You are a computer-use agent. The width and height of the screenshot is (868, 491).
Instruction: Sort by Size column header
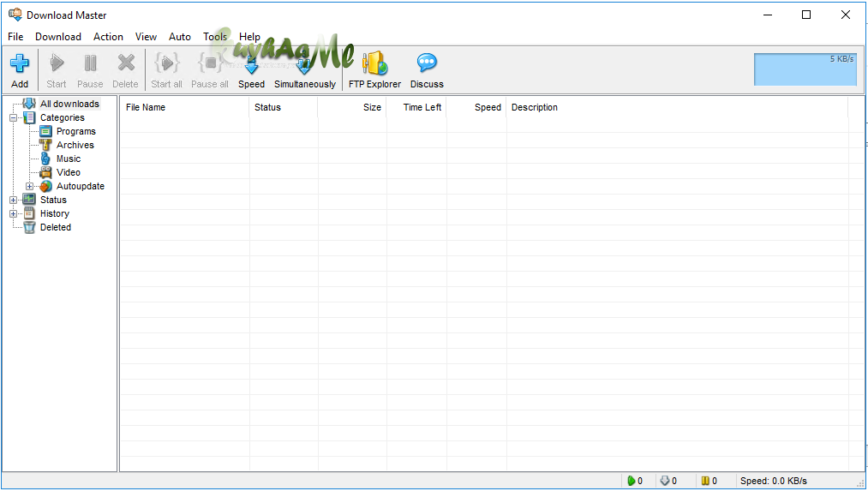pos(352,107)
